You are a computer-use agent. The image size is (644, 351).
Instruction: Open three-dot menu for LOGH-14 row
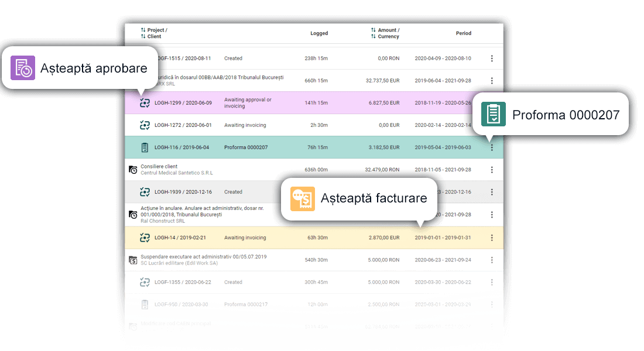(x=492, y=238)
